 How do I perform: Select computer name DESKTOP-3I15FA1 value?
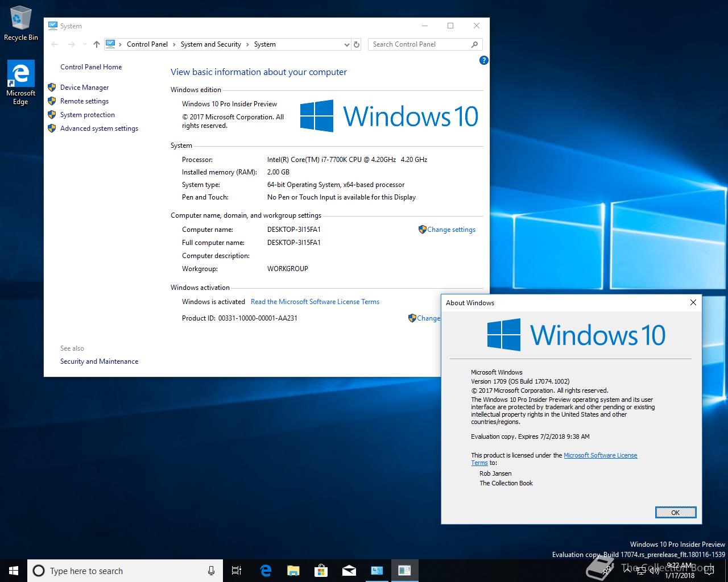(x=294, y=230)
